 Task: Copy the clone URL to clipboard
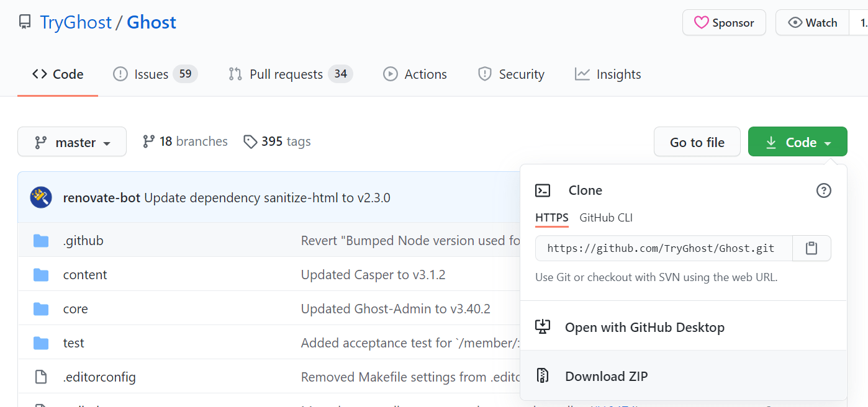(811, 248)
